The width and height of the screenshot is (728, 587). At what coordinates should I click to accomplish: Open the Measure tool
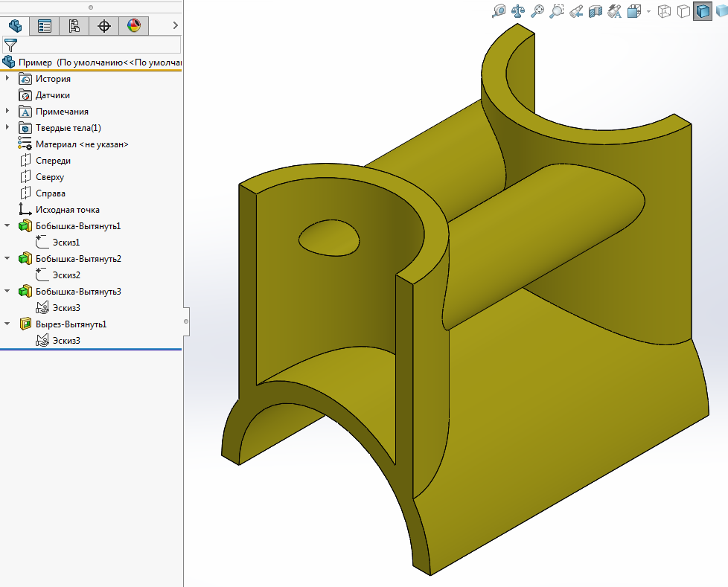pyautogui.click(x=499, y=11)
